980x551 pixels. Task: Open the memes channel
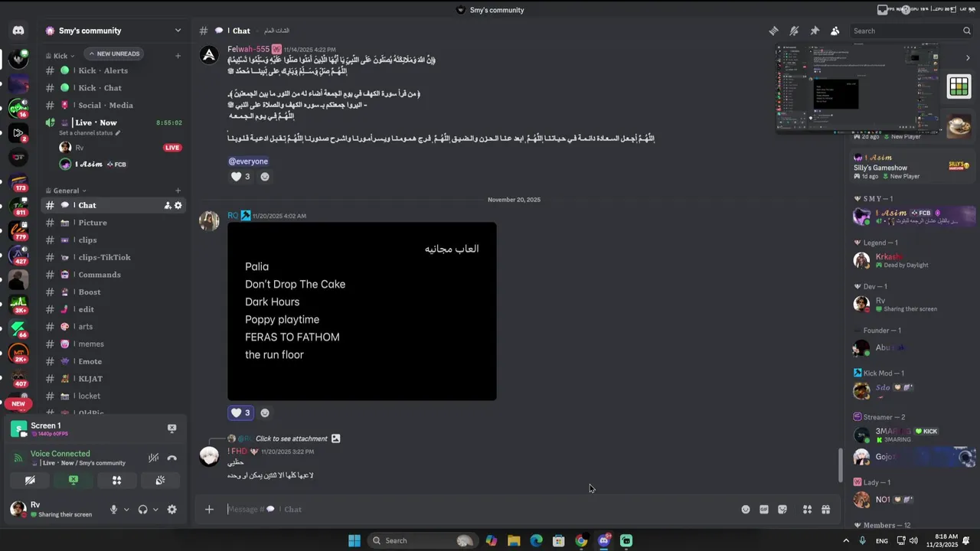tap(113, 344)
